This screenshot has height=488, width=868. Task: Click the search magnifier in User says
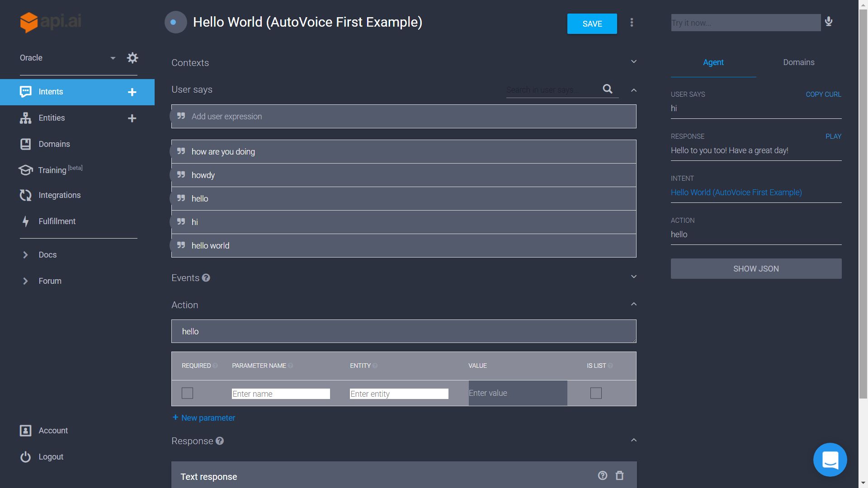(x=608, y=89)
